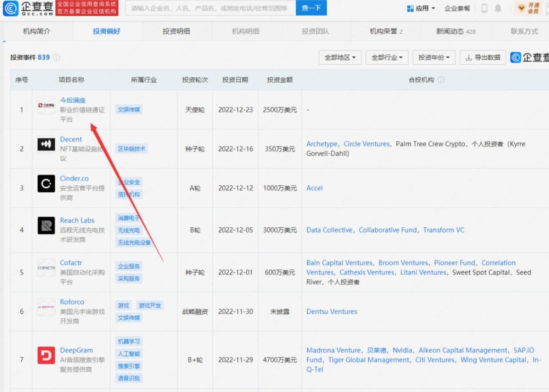
Task: Open the 机构明细 tab
Action: (x=246, y=31)
